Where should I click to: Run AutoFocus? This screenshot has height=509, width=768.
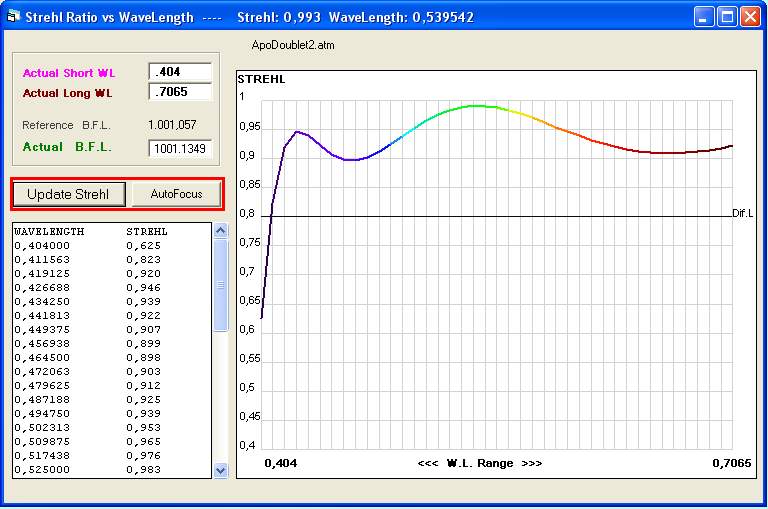tap(176, 194)
